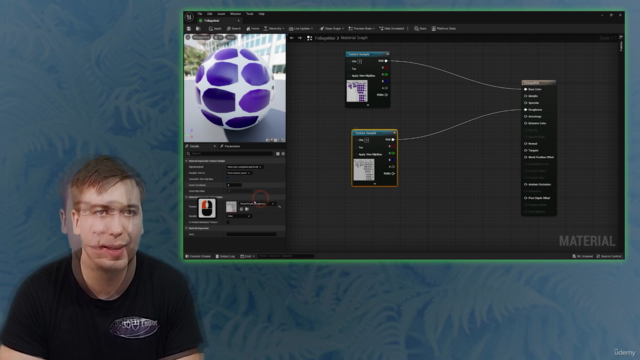The width and height of the screenshot is (640, 360).
Task: Open the Output Log
Action: [x=225, y=256]
